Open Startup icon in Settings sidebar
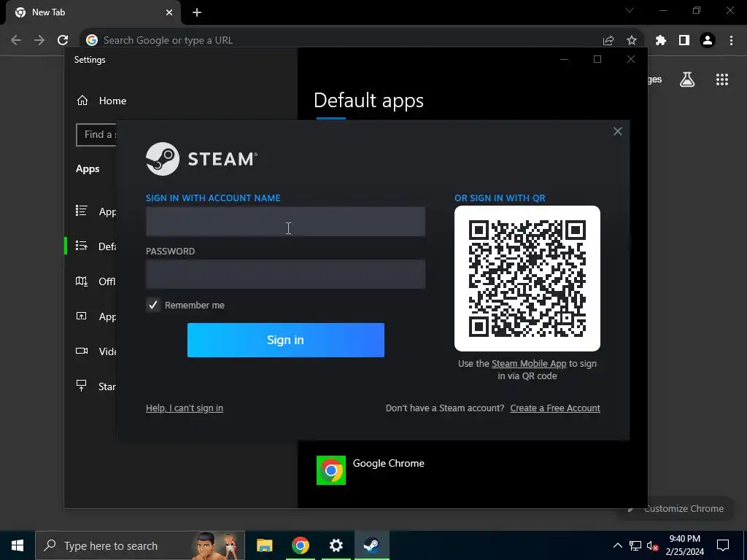This screenshot has height=560, width=747. (82, 386)
